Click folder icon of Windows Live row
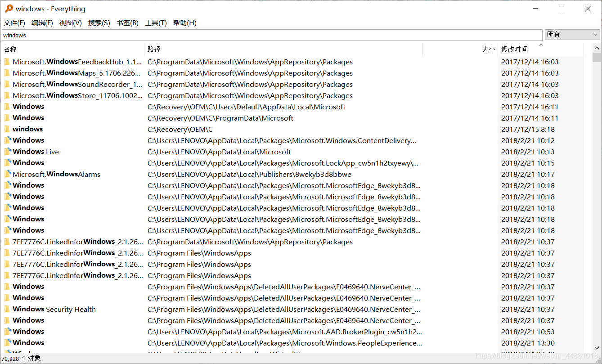Viewport: 602px width, 364px height. coord(7,152)
